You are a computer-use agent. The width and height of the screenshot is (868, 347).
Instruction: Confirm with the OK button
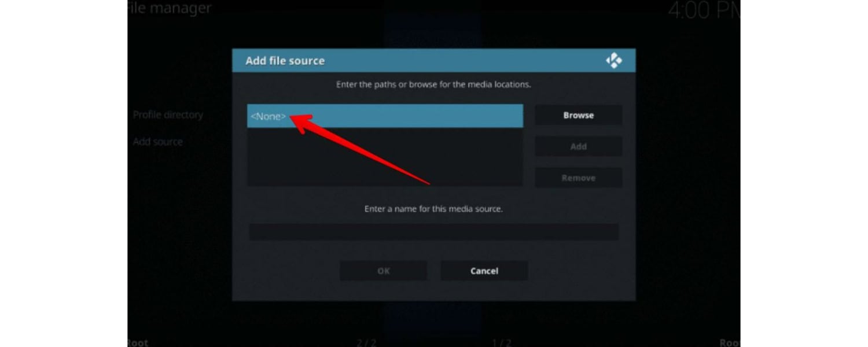(383, 271)
